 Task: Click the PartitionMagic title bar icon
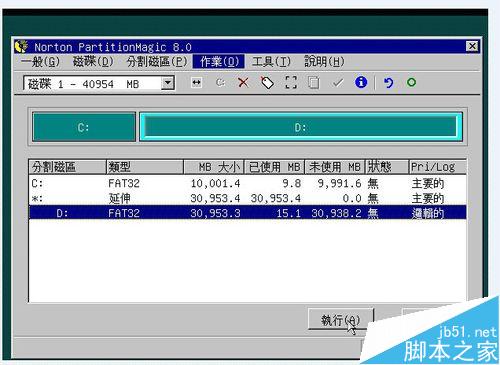21,46
